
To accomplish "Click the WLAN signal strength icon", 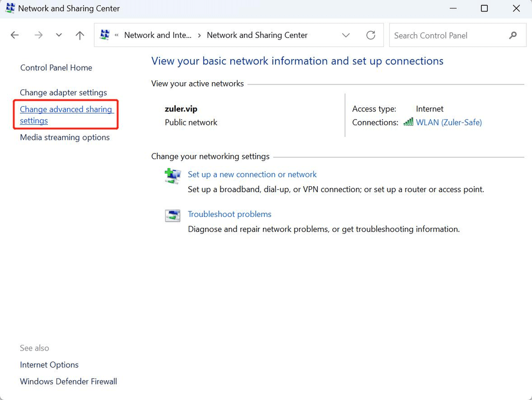I will 409,122.
